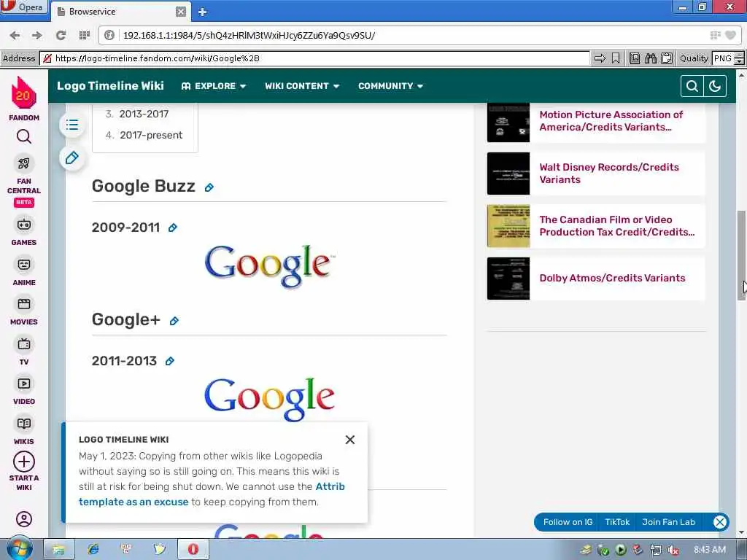This screenshot has width=747, height=560.
Task: Click Browservice clipboard icon
Action: (x=667, y=58)
